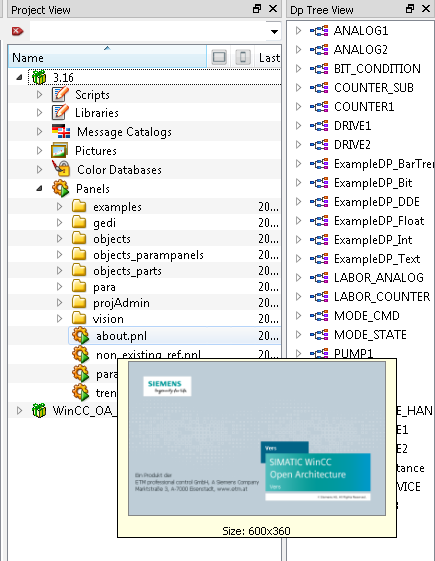Select the projAdmin folder icon
Screen dimensions: 435x561
coord(79,302)
